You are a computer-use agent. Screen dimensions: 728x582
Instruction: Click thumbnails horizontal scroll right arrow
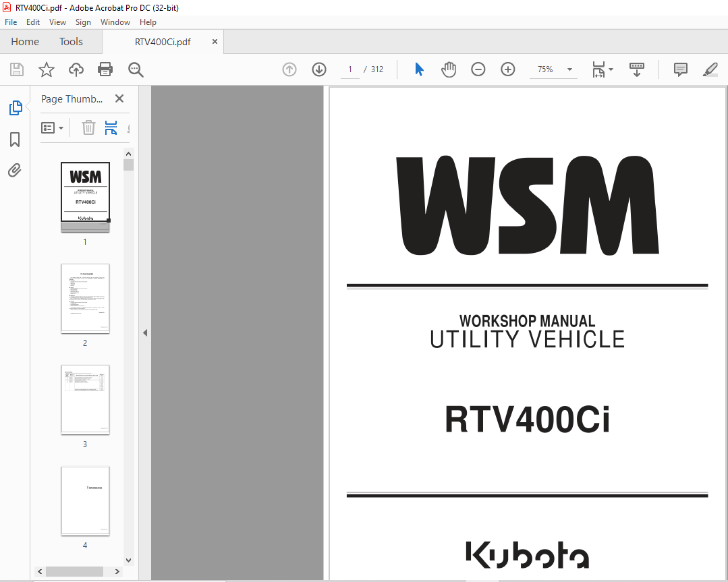pos(117,571)
